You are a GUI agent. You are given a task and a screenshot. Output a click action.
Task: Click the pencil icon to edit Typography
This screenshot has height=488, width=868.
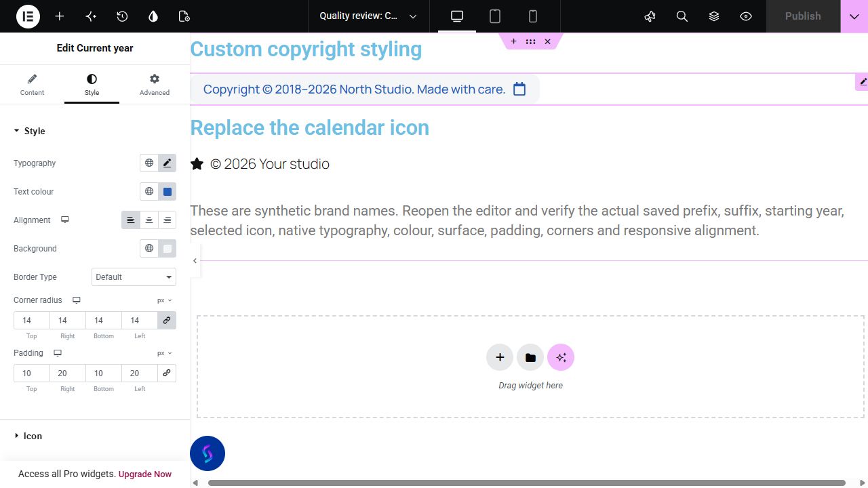tap(167, 163)
